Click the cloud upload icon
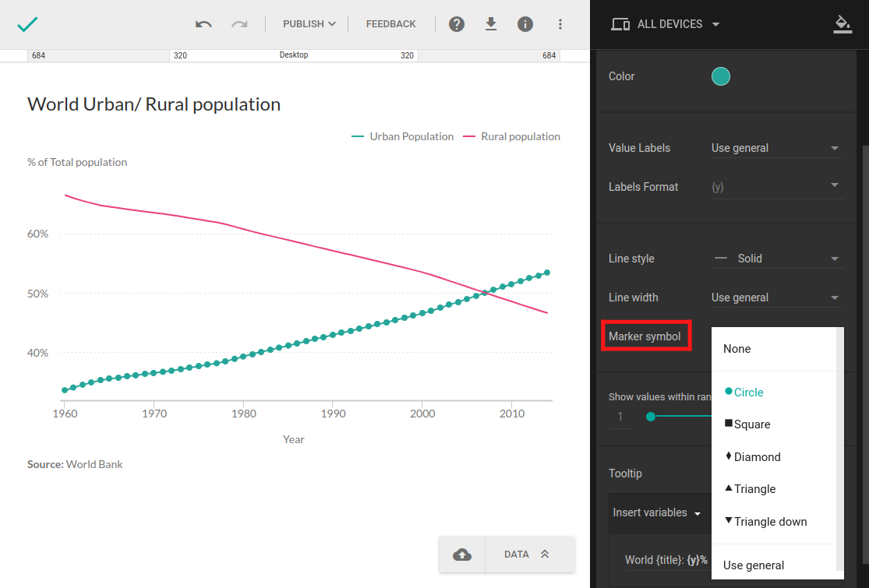The image size is (869, 588). [x=462, y=555]
